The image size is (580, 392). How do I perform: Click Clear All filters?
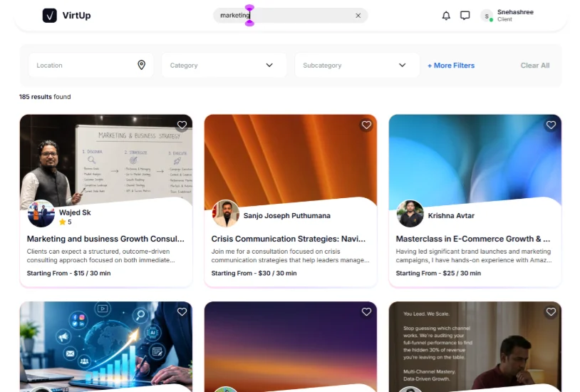click(x=535, y=66)
